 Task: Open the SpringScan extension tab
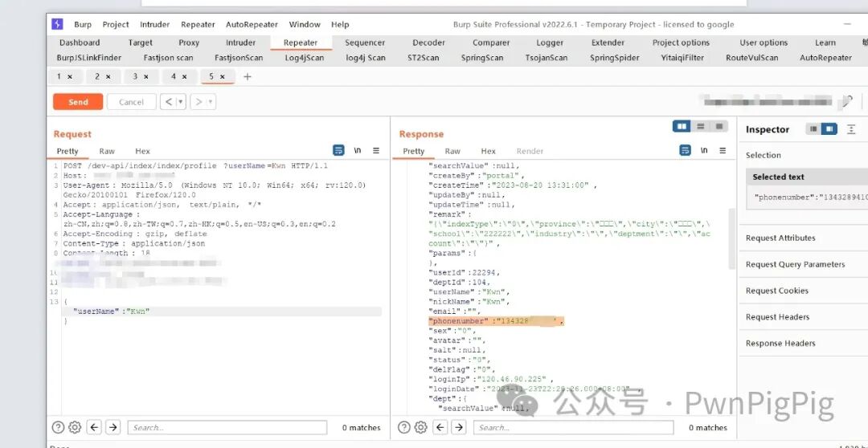coord(483,58)
